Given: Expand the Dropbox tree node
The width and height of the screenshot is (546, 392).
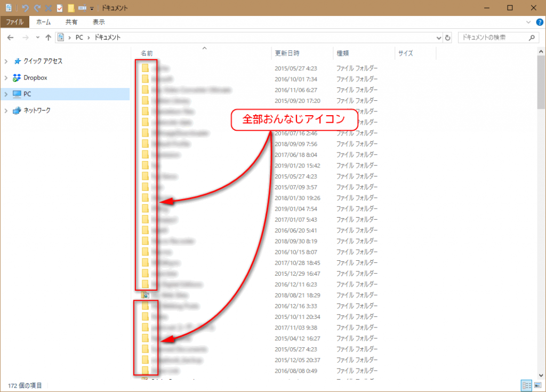Looking at the screenshot, I should click(6, 78).
